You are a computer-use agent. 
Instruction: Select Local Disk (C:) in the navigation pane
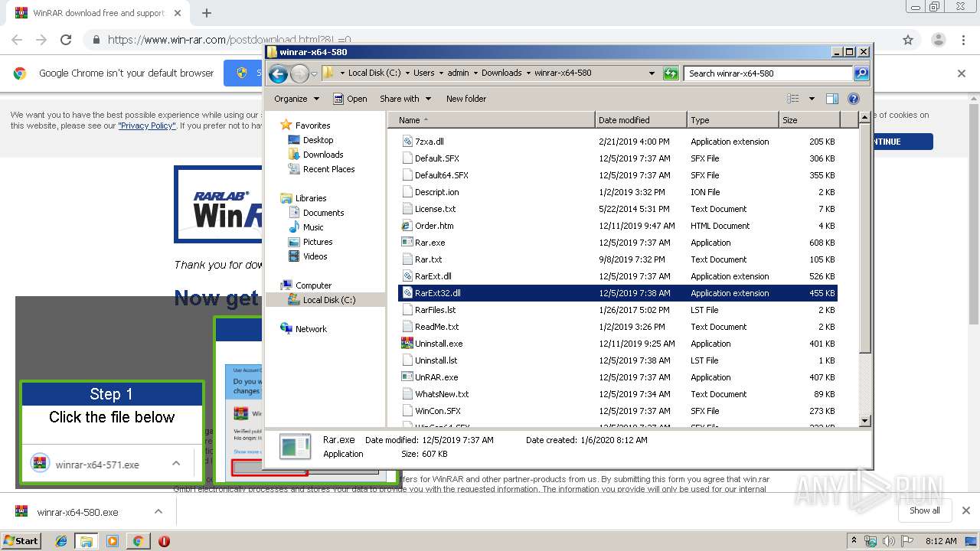pyautogui.click(x=322, y=300)
